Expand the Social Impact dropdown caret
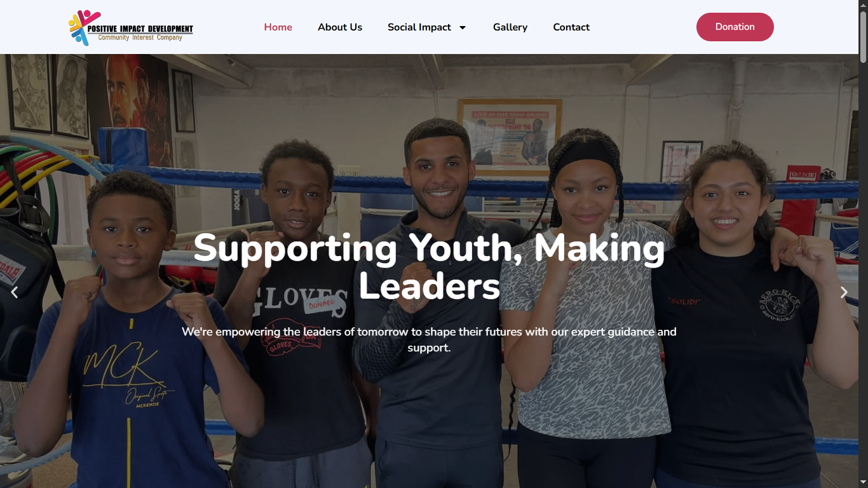Viewport: 868px width, 488px height. [463, 27]
